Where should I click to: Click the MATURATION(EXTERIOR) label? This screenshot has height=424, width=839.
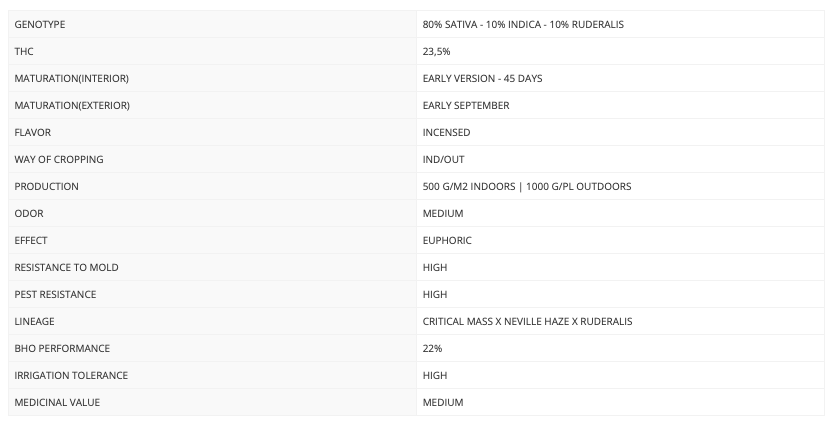[72, 105]
